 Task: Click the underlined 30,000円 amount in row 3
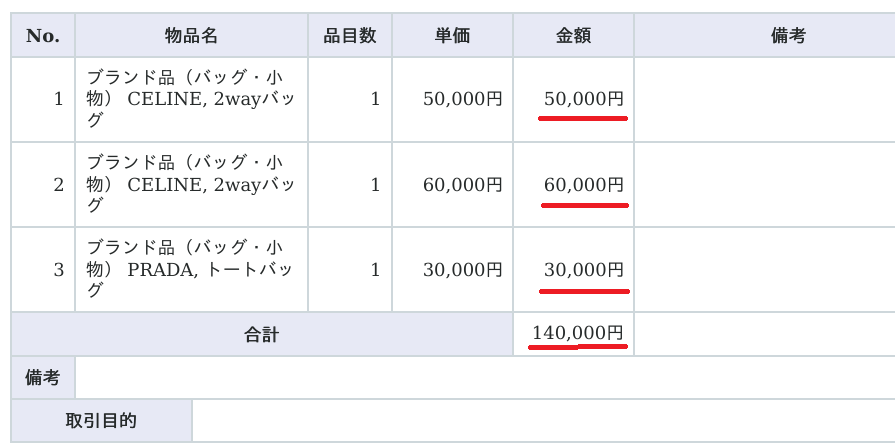(x=583, y=269)
